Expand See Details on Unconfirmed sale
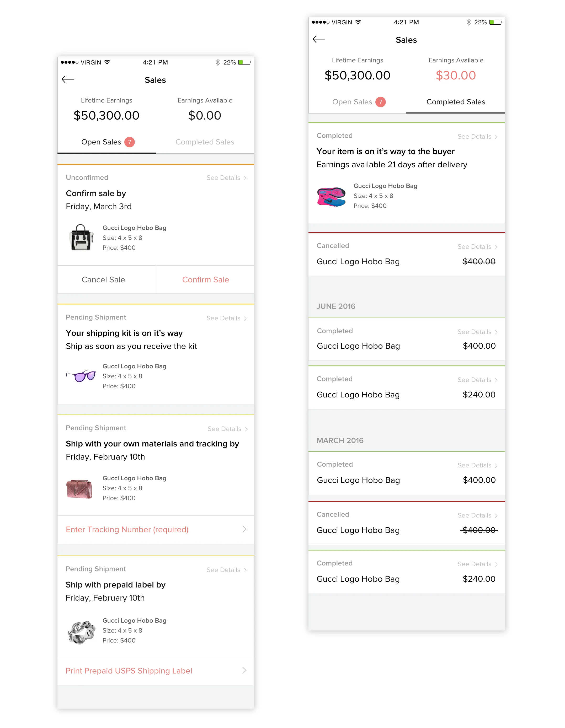The height and width of the screenshot is (728, 565). pos(226,178)
